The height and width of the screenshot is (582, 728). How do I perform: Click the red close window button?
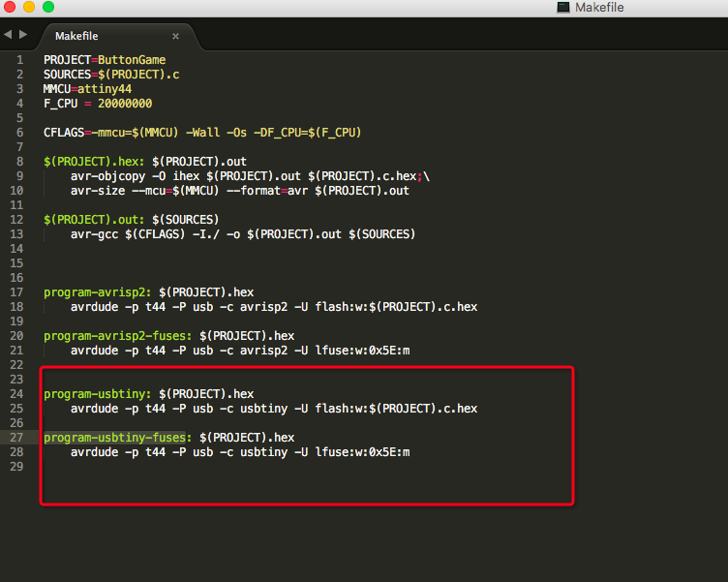10,7
